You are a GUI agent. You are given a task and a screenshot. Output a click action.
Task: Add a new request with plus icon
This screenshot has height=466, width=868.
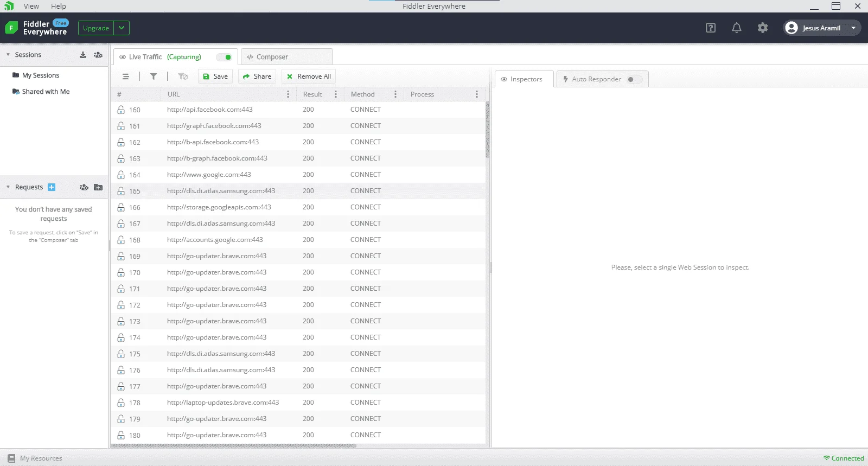[x=52, y=187]
